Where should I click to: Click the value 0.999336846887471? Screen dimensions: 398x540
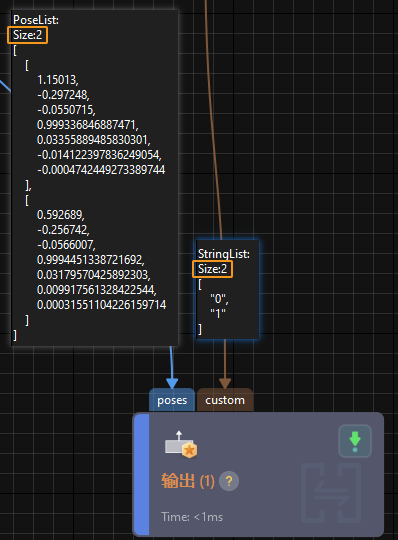(x=88, y=125)
